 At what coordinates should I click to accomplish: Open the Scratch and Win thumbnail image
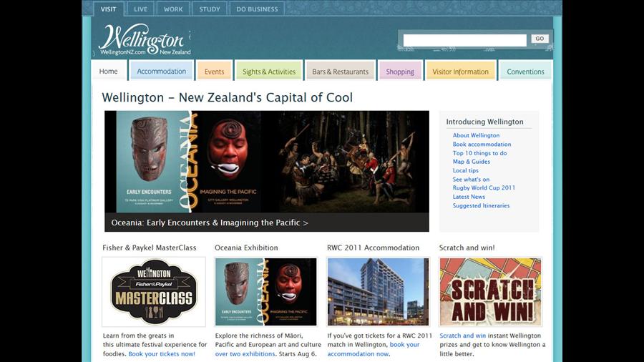pos(490,292)
